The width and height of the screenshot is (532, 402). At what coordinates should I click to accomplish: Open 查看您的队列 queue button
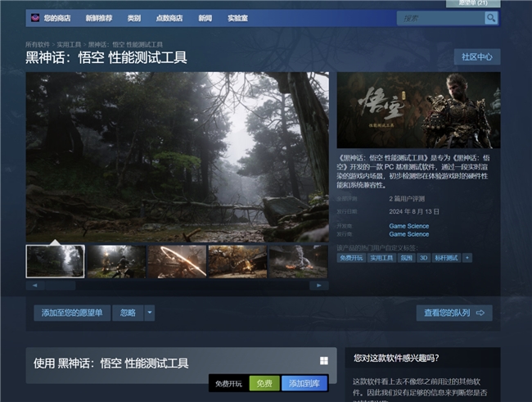coord(453,313)
